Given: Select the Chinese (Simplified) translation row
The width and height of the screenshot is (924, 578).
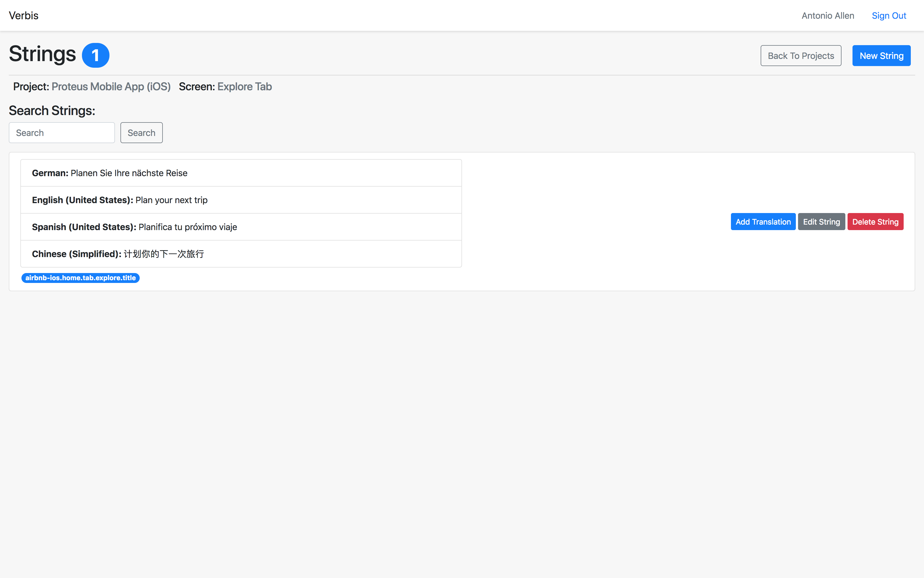Looking at the screenshot, I should click(241, 254).
